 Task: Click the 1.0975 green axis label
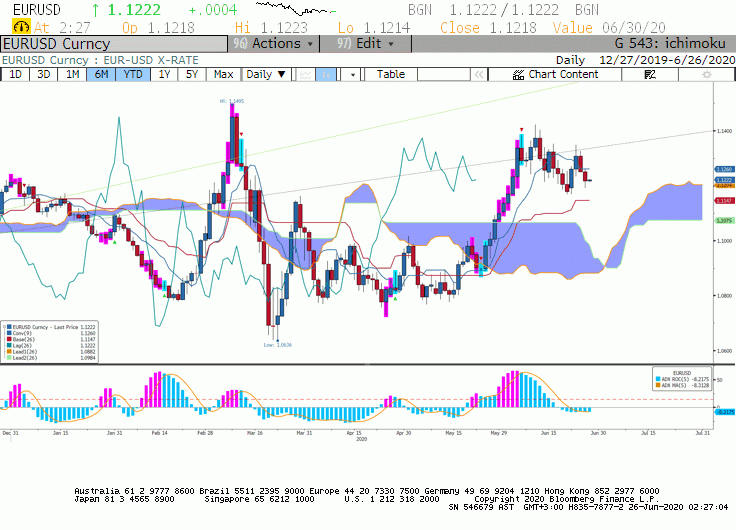point(724,220)
